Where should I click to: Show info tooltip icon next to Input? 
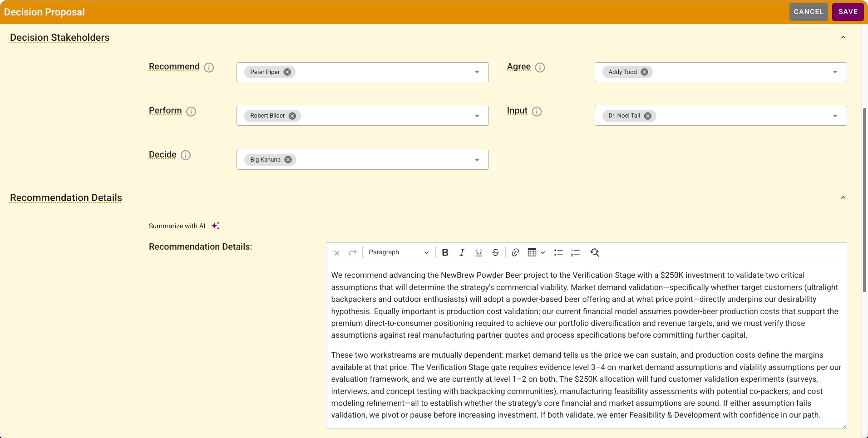[x=537, y=112]
